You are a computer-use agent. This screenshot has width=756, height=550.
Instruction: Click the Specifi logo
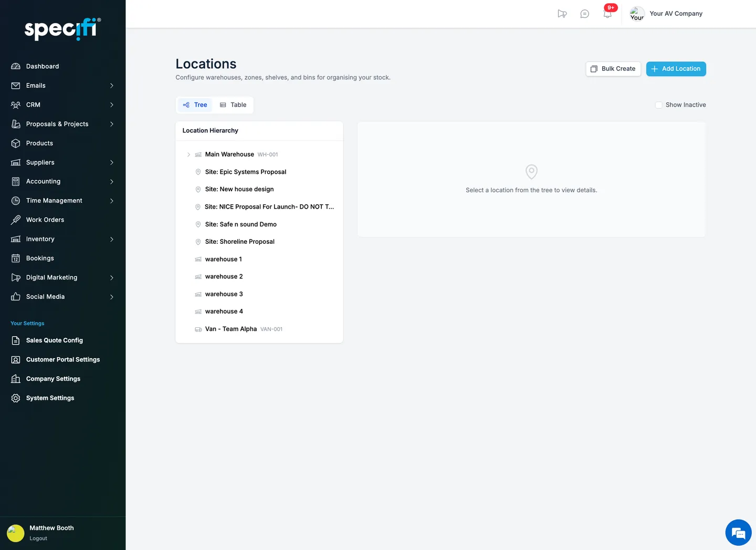pos(62,29)
